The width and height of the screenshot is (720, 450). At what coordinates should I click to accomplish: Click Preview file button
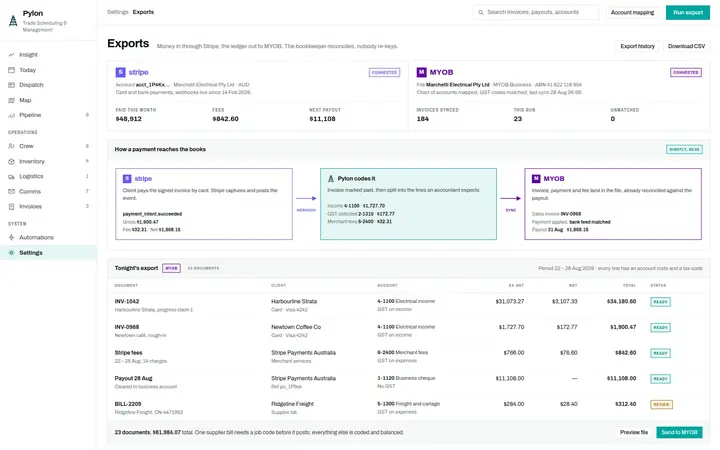(634, 433)
